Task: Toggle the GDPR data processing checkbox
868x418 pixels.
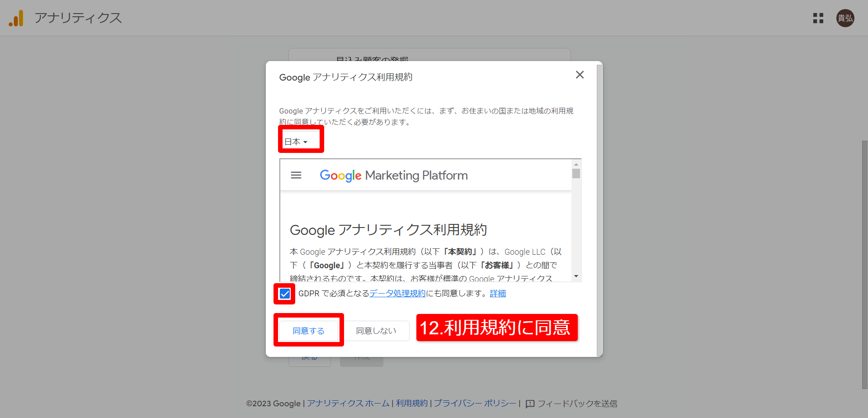Action: click(285, 294)
